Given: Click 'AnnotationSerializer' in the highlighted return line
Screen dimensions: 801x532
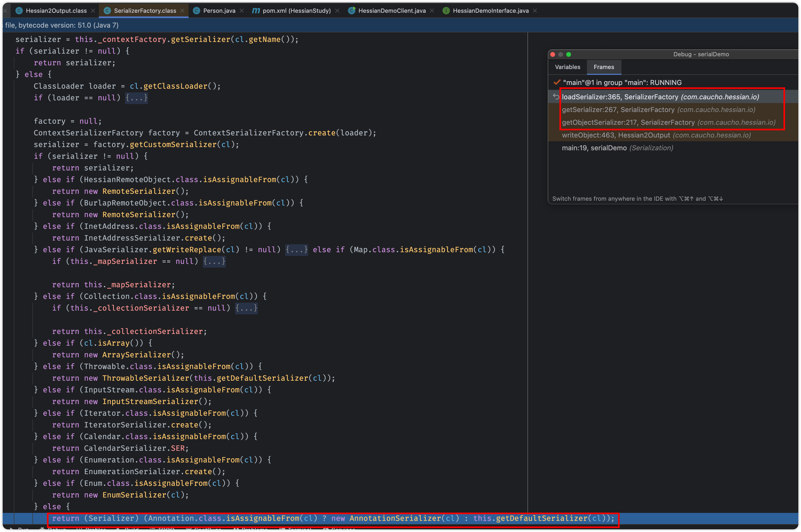Looking at the screenshot, I should (x=395, y=518).
